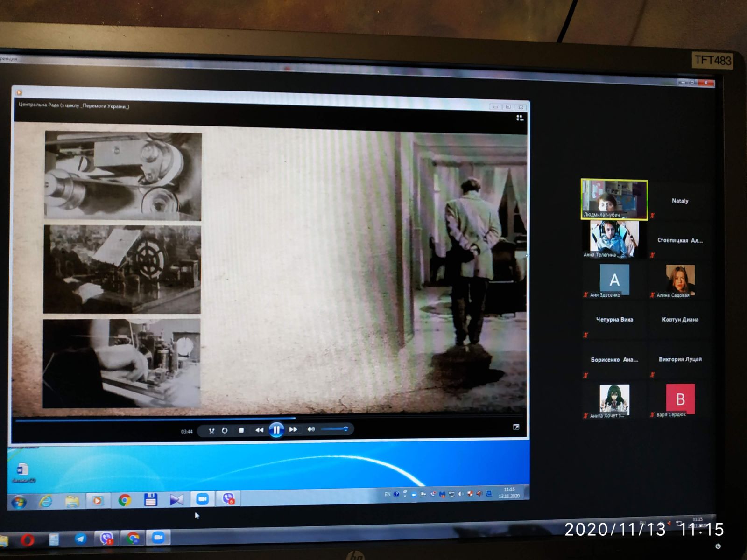Switch to Library using top-right icon
Screen dimensions: 747x560
[x=520, y=118]
